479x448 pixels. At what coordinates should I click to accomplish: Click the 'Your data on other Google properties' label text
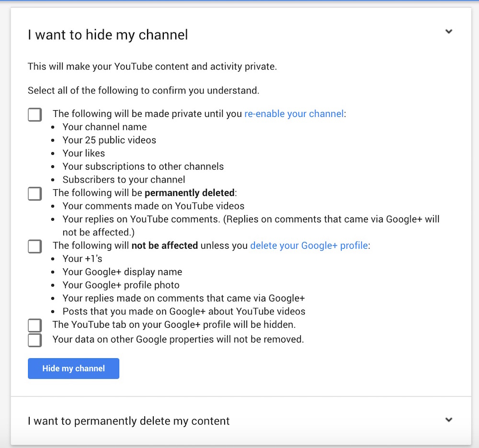pyautogui.click(x=178, y=339)
